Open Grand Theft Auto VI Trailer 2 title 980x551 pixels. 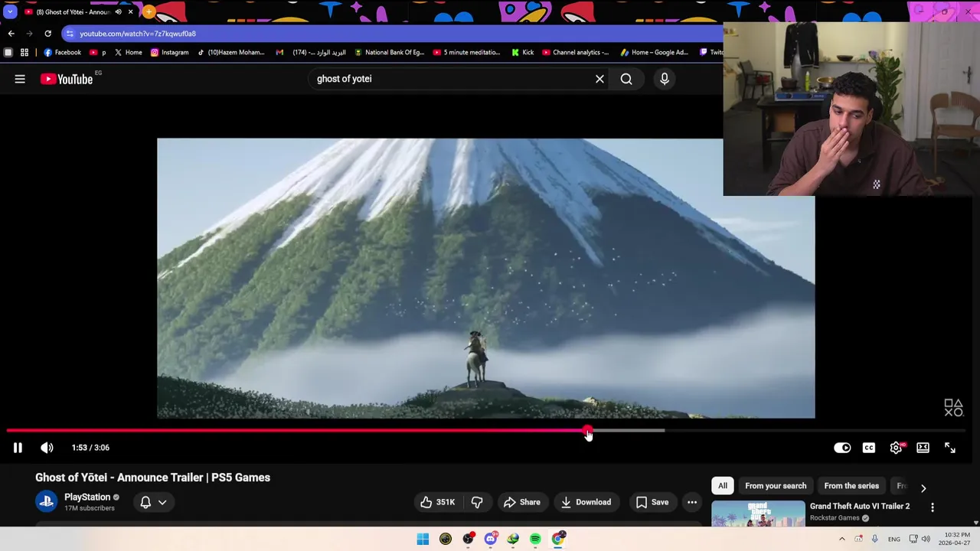coord(860,506)
